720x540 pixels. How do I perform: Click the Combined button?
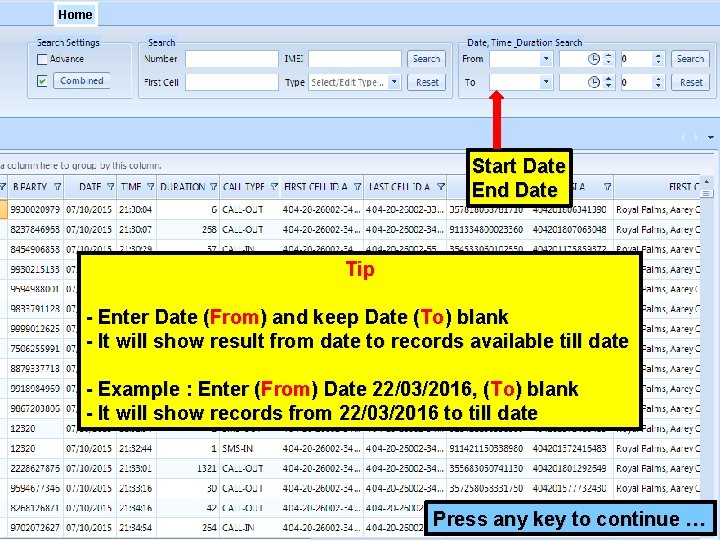coord(82,81)
